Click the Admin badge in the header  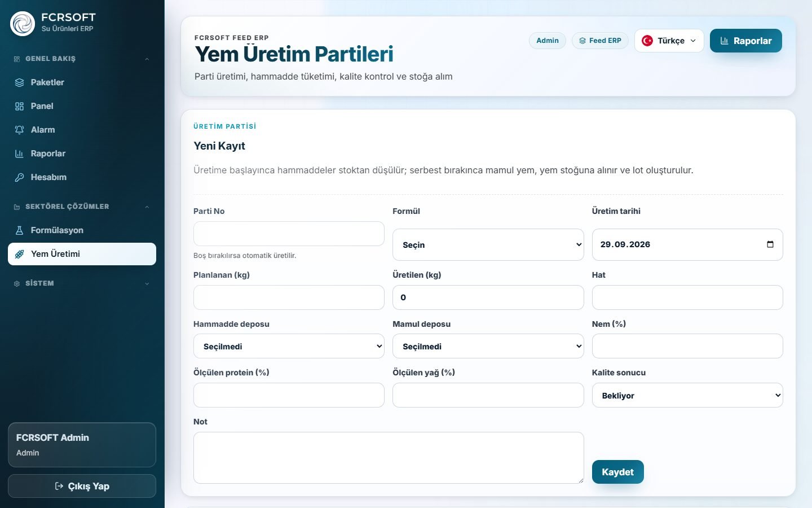point(548,41)
